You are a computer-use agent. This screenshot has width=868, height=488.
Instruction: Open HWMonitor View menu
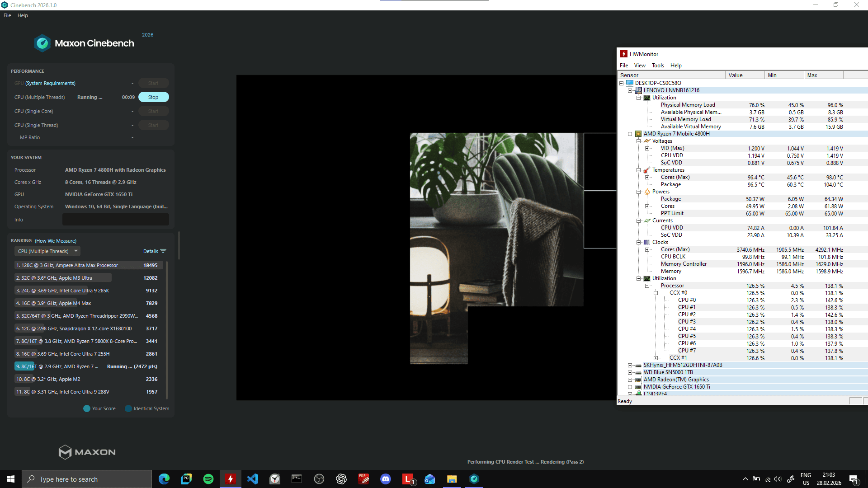coord(640,66)
